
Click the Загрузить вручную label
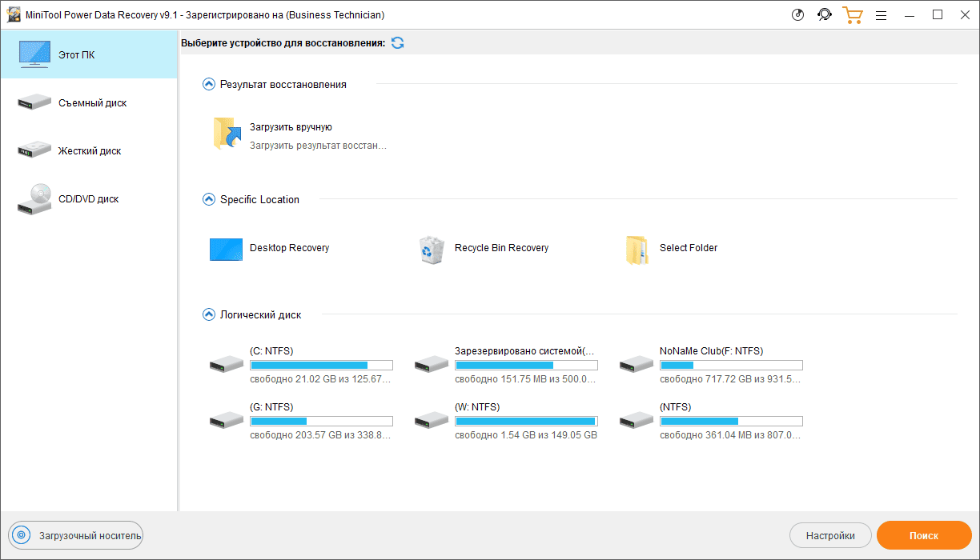click(x=291, y=127)
